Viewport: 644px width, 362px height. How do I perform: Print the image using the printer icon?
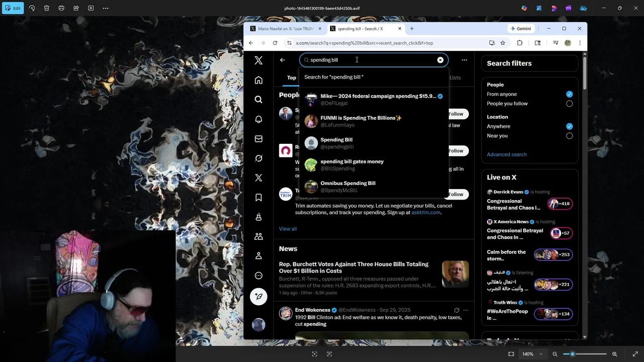(61, 8)
